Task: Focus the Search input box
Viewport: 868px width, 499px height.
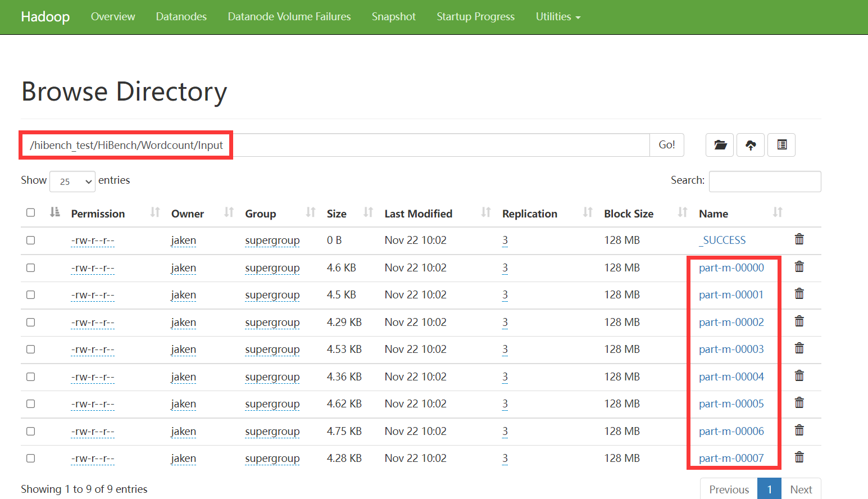Action: tap(765, 182)
